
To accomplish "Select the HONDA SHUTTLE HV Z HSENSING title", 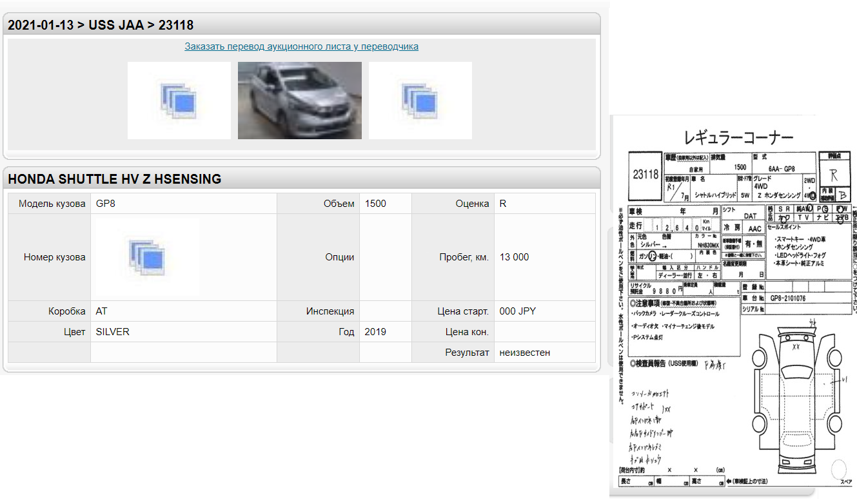I will click(114, 179).
